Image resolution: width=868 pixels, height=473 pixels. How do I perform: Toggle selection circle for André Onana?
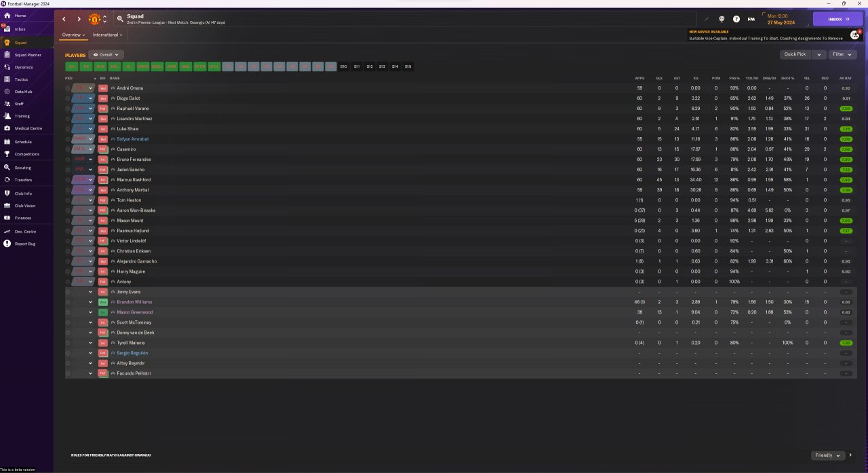68,88
